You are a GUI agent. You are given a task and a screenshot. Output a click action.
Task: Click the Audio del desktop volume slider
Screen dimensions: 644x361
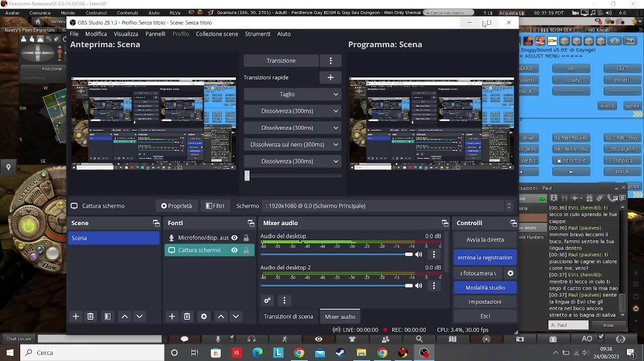336,254
